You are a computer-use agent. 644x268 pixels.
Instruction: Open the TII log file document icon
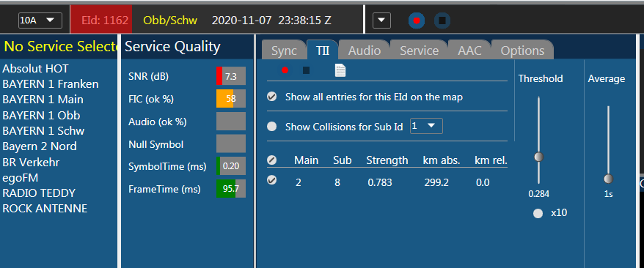pyautogui.click(x=340, y=70)
